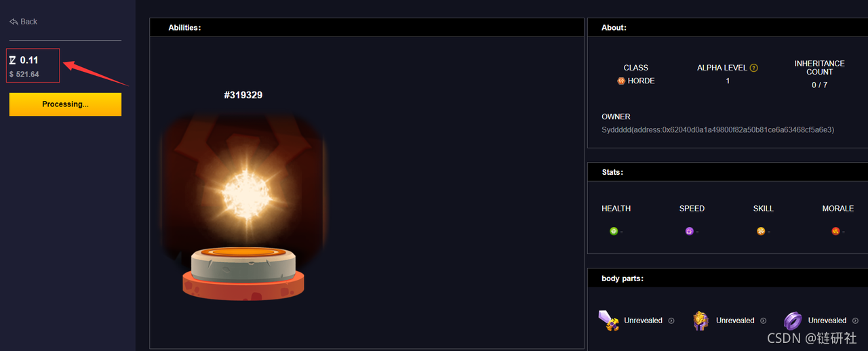The height and width of the screenshot is (351, 868).
Task: Click the glowing egg image #319329
Action: click(x=243, y=207)
